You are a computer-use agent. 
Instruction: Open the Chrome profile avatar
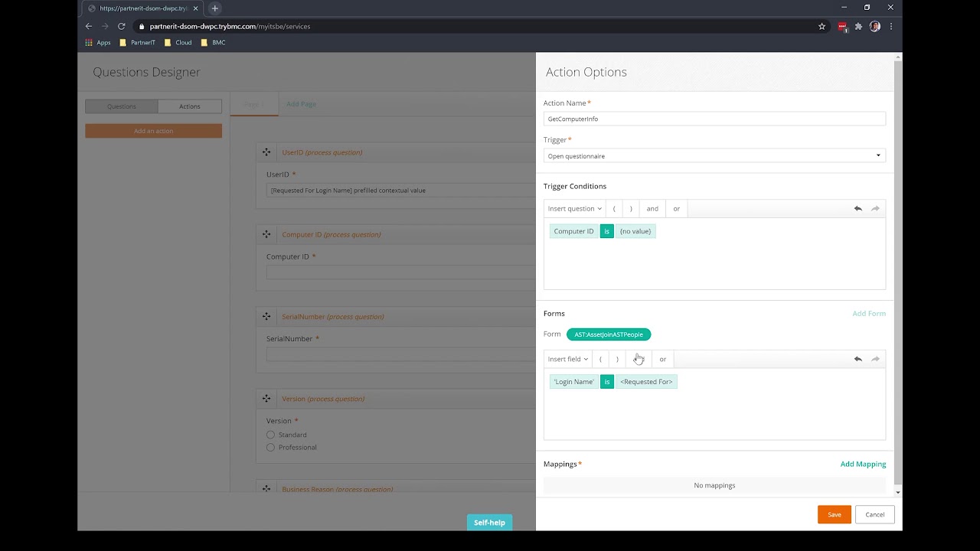pos(874,26)
